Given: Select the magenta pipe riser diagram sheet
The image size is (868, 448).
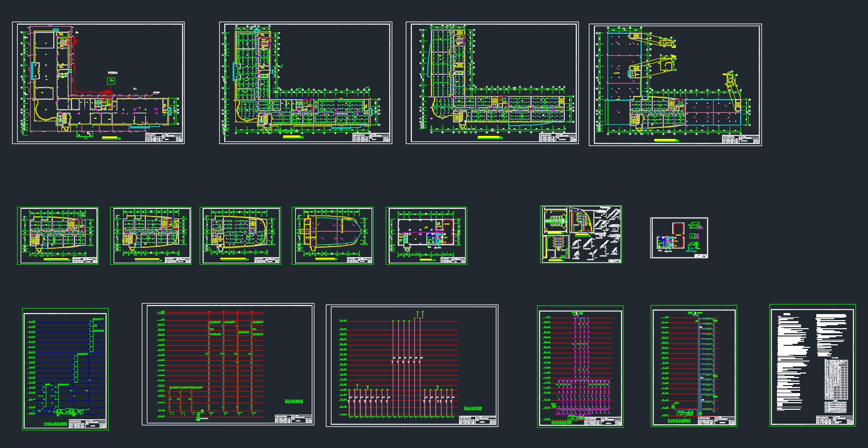Looking at the screenshot, I should click(580, 366).
